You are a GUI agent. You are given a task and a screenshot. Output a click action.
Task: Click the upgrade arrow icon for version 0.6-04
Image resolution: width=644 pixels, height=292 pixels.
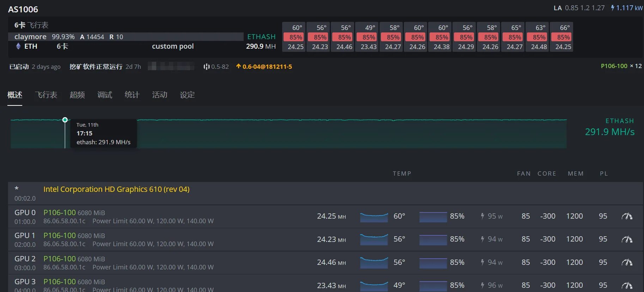click(x=238, y=66)
